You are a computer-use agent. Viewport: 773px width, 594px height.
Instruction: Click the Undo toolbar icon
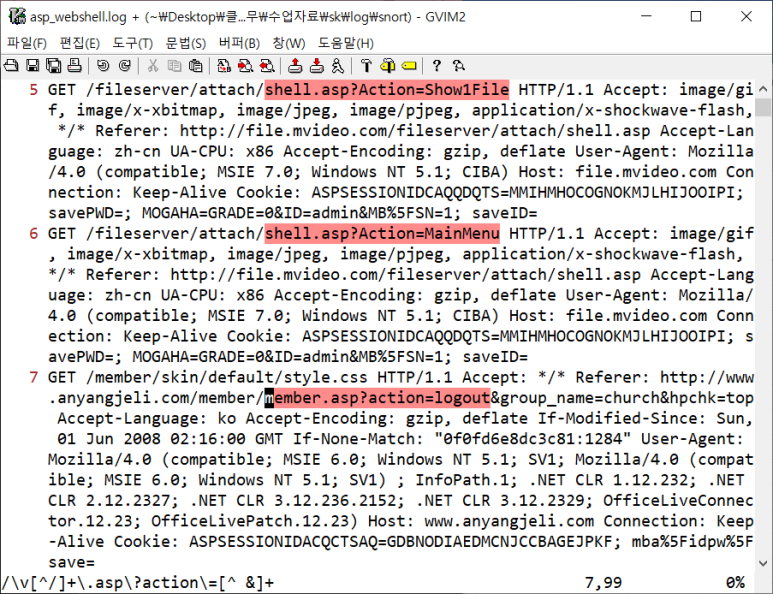(x=103, y=66)
